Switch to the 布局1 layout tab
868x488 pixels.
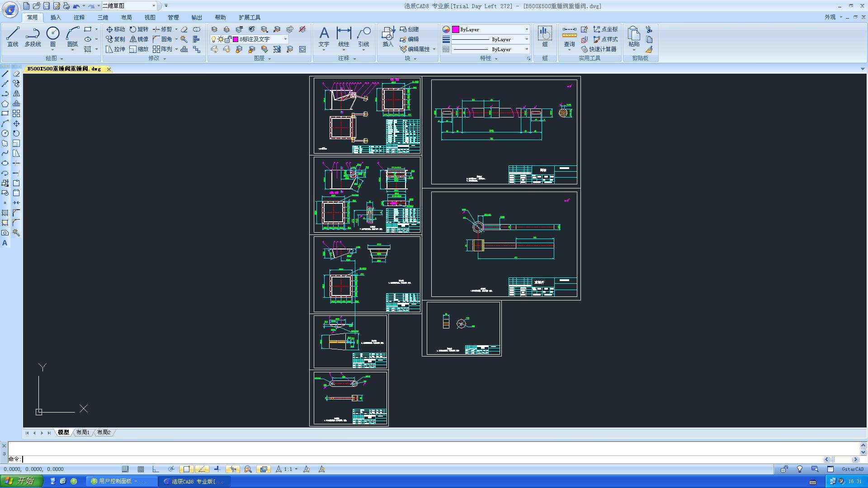[83, 432]
